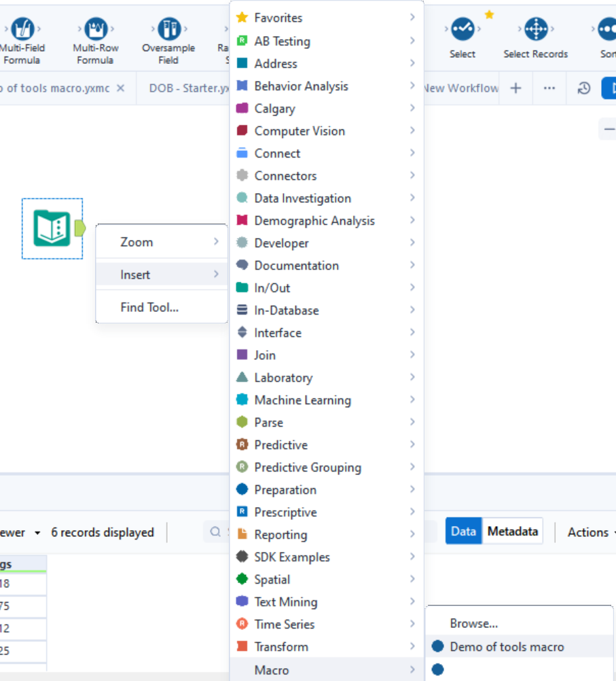Open the Predictive Grouping category
Screen dimensions: 616x681
point(327,468)
